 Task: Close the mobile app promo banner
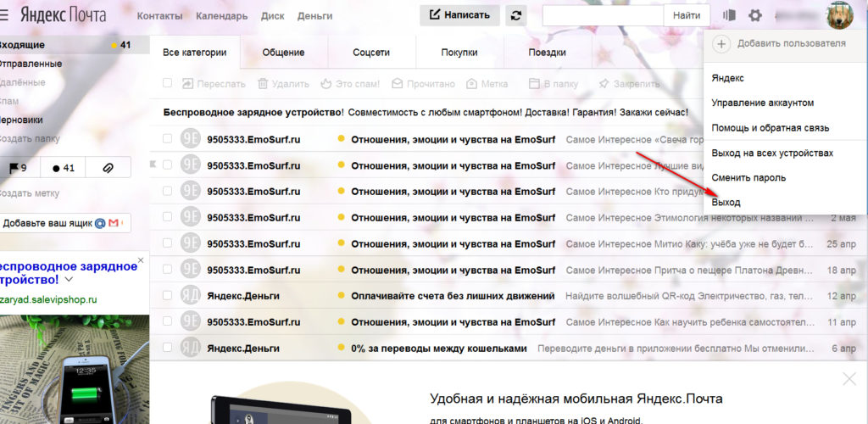click(x=849, y=379)
